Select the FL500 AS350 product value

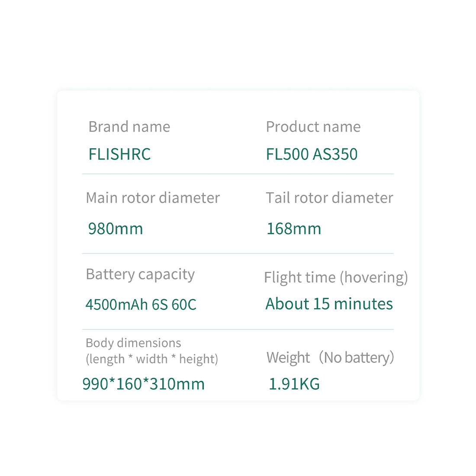coord(312,154)
